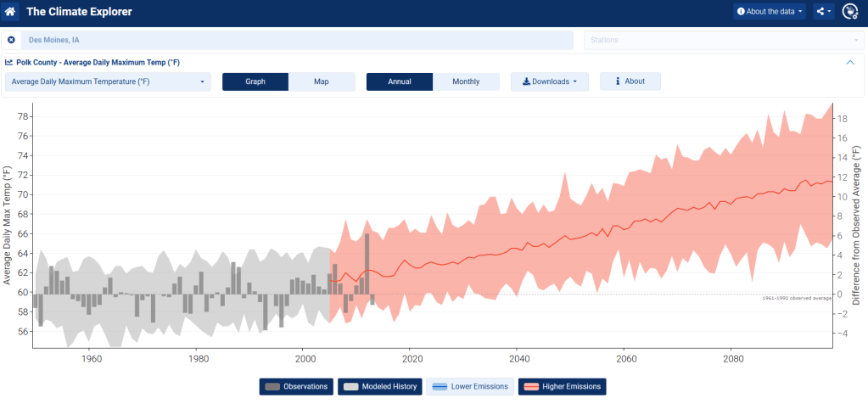Enable the Lower Emissions series
This screenshot has height=404, width=868.
[x=469, y=387]
